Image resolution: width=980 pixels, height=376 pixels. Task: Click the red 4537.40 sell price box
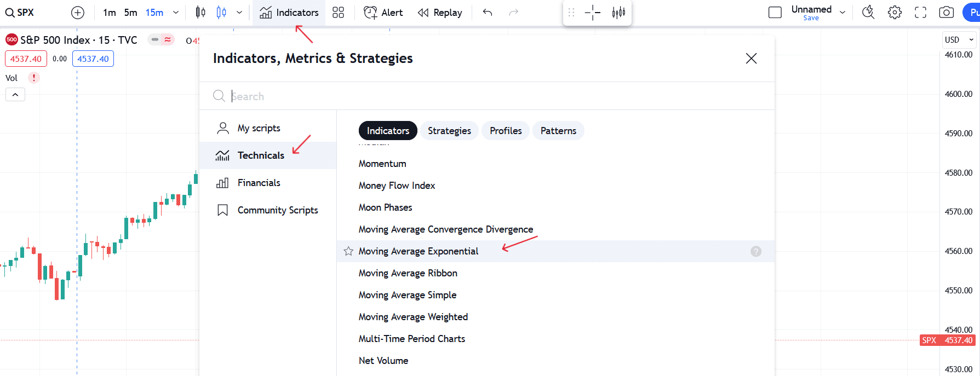click(x=26, y=59)
